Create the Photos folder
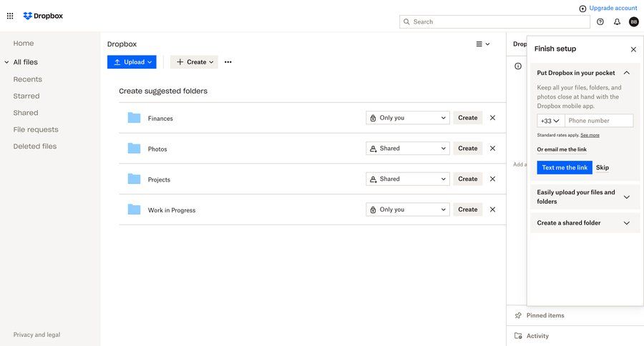644x346 pixels. pyautogui.click(x=468, y=148)
